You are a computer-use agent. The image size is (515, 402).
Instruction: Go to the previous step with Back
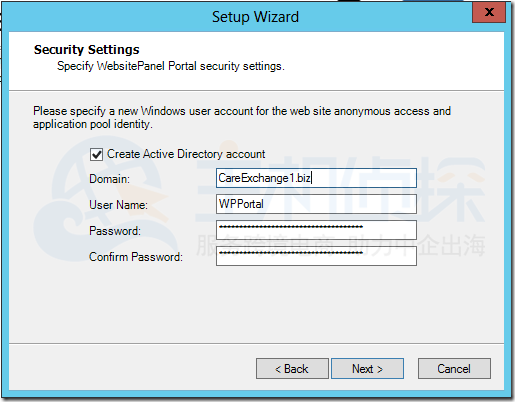point(292,369)
